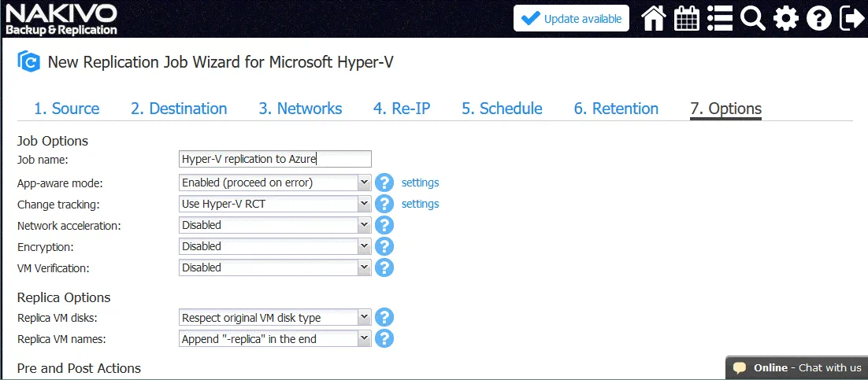Image resolution: width=868 pixels, height=380 pixels.
Task: Show help for App-aware mode
Action: (x=384, y=183)
